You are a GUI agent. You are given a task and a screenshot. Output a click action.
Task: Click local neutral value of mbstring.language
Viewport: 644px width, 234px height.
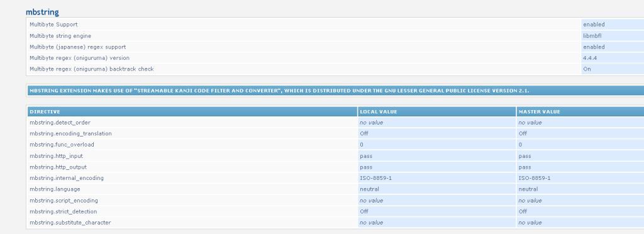pos(369,189)
